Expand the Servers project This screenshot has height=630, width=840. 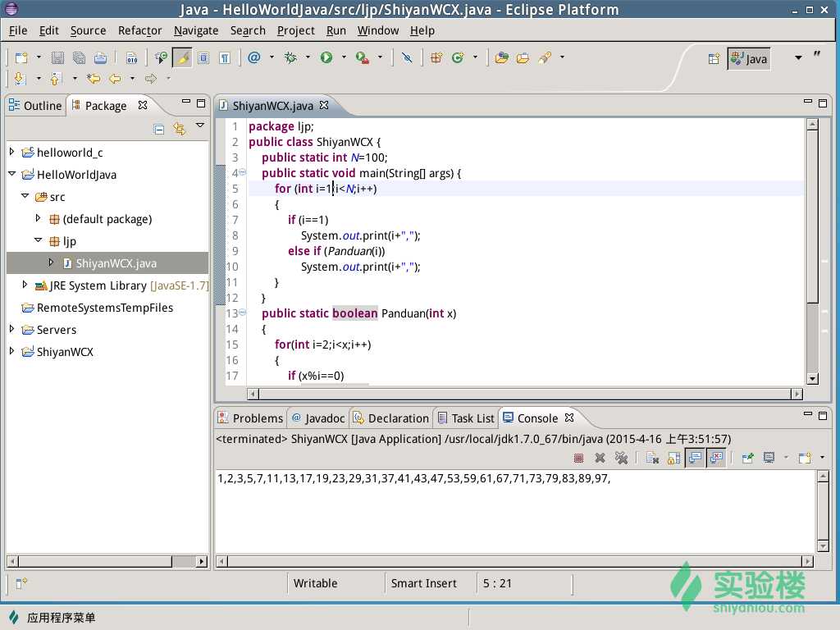tap(11, 329)
